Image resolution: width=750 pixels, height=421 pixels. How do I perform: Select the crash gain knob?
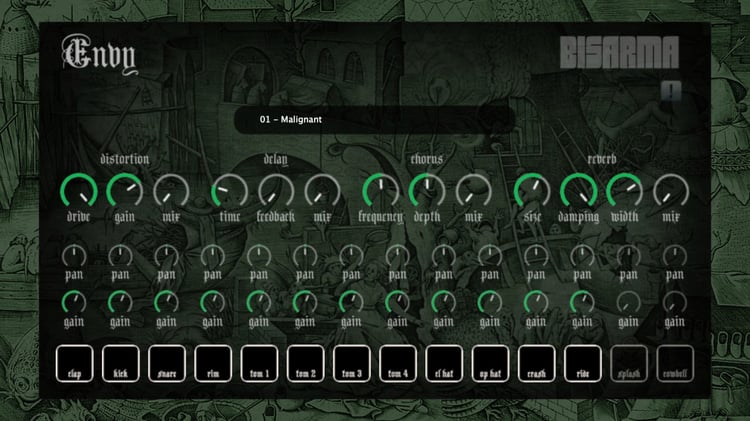click(x=536, y=303)
